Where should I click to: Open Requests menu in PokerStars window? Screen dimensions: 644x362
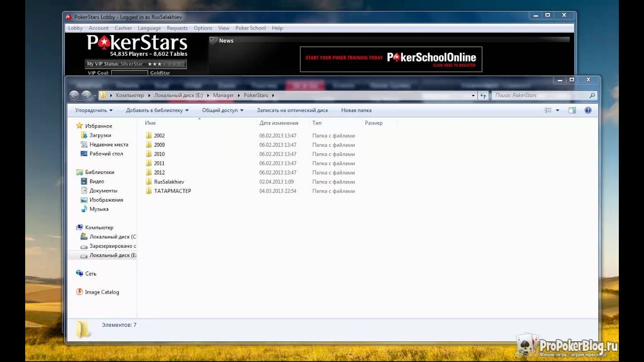click(177, 28)
